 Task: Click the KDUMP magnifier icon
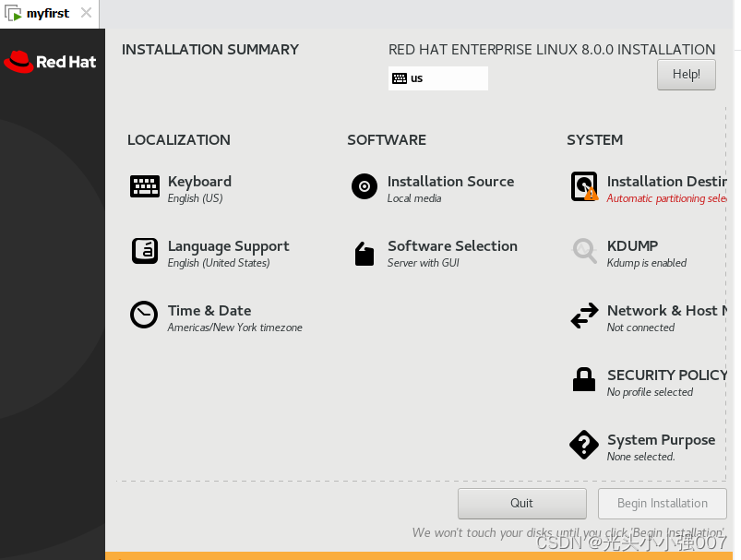(584, 250)
